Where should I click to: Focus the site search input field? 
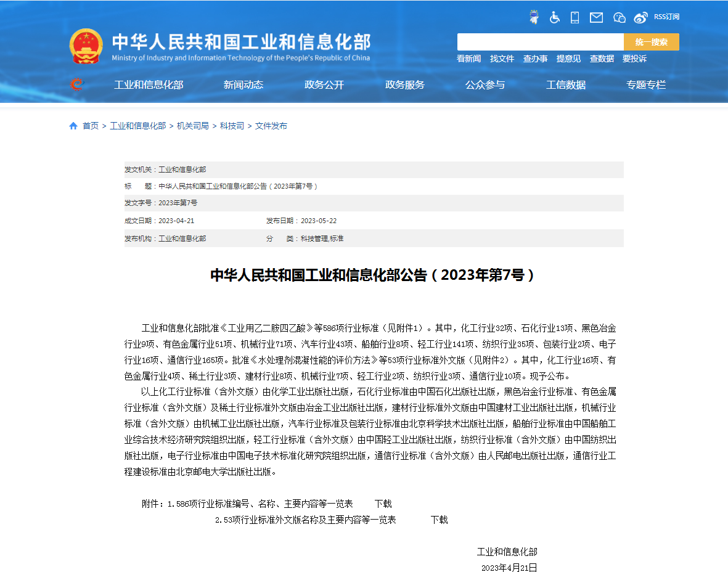pos(540,42)
